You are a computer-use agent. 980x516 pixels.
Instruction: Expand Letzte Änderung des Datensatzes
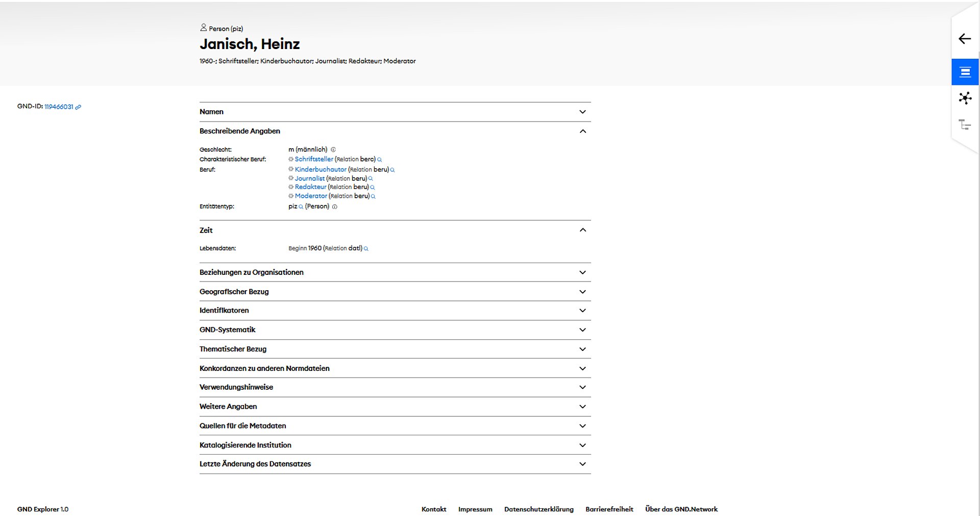pos(395,464)
